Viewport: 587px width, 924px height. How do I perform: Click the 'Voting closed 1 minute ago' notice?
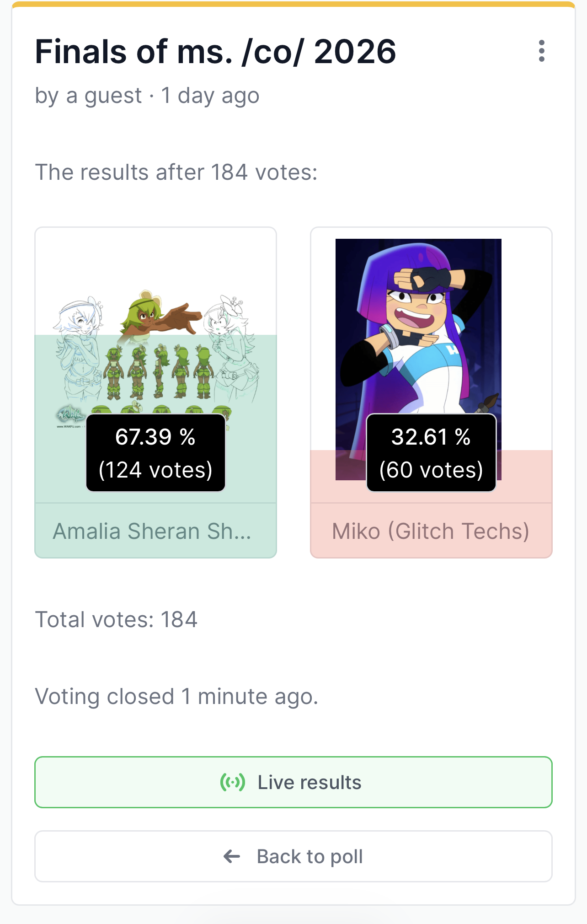[176, 697]
